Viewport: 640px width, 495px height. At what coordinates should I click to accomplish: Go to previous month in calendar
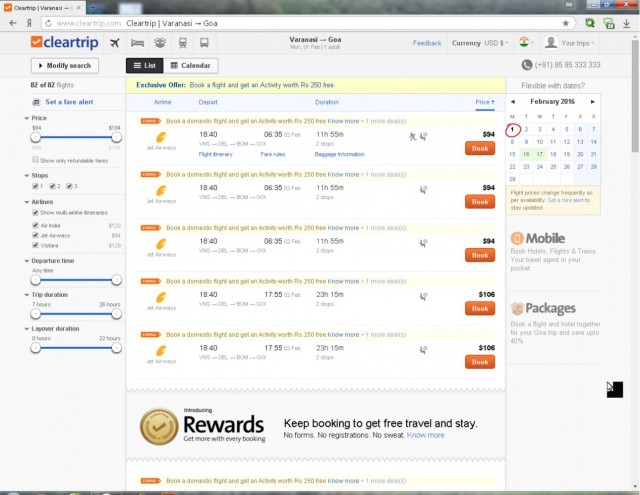tap(512, 101)
